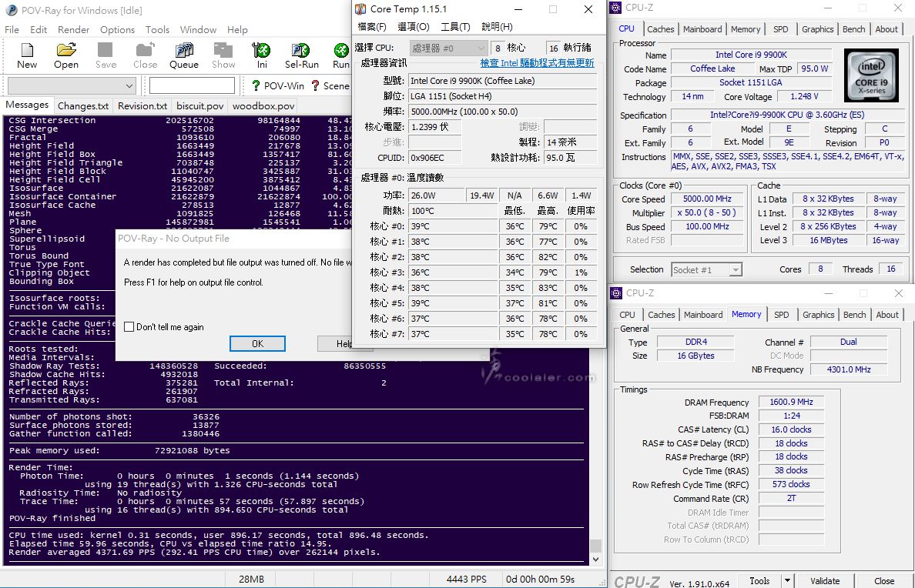This screenshot has width=915, height=588.
Task: Select Mainboard tab in lower CPU-Z window
Action: click(703, 315)
